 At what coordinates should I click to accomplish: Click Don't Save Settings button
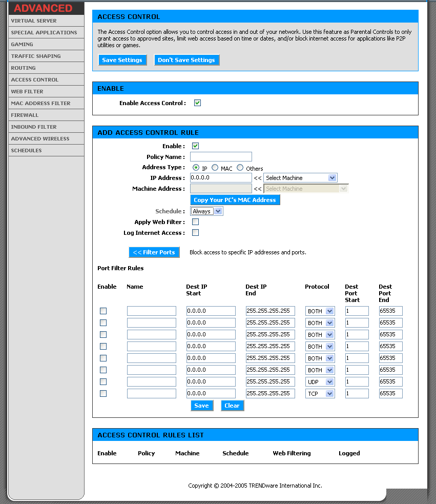click(x=186, y=60)
